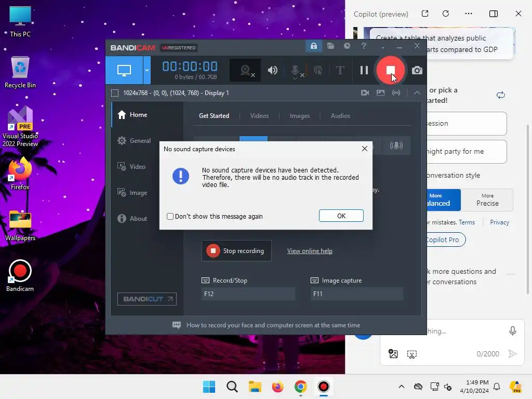Toggle the speaker sound icon
532x399 pixels.
pos(272,70)
